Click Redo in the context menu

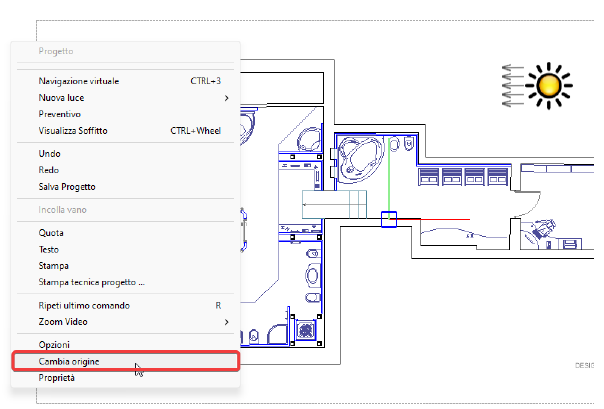click(x=126, y=170)
